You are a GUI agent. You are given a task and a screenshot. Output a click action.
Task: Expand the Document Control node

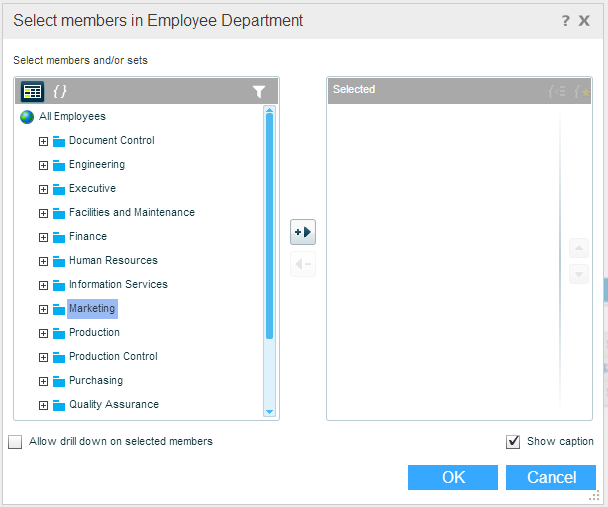tap(43, 141)
